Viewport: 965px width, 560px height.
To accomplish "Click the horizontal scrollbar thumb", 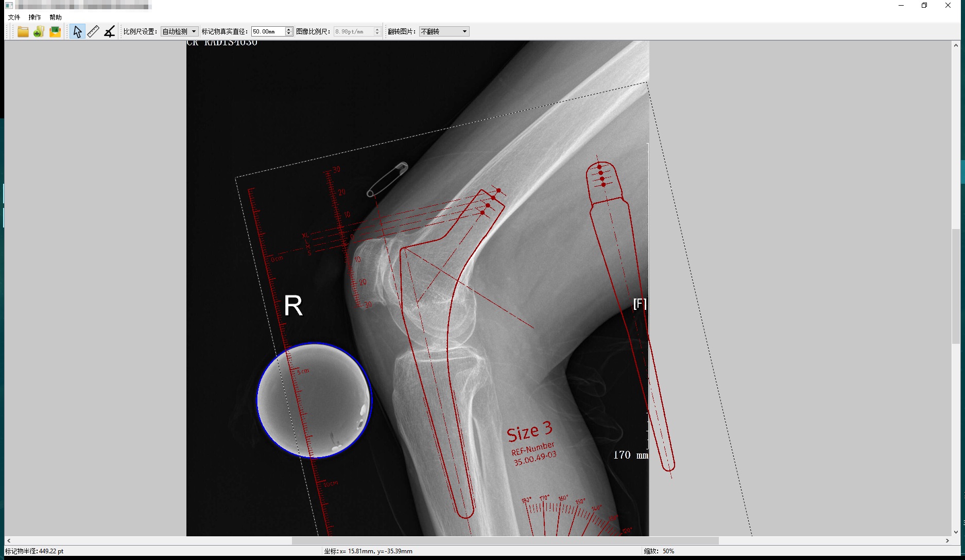I will tap(505, 540).
